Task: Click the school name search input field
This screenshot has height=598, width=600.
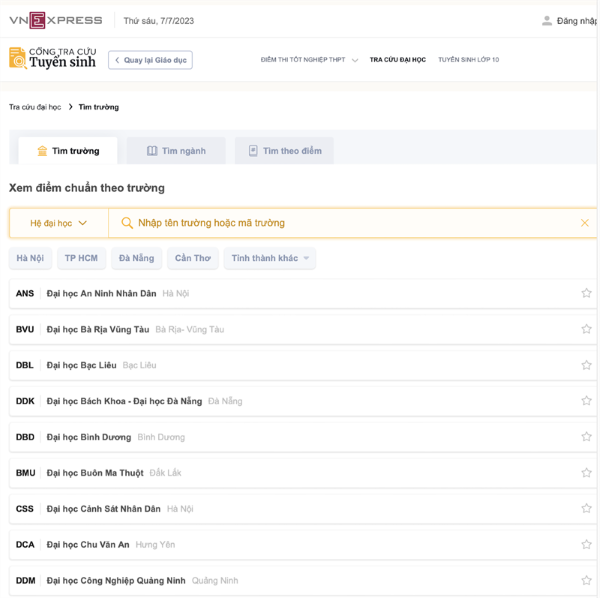Action: (x=350, y=223)
